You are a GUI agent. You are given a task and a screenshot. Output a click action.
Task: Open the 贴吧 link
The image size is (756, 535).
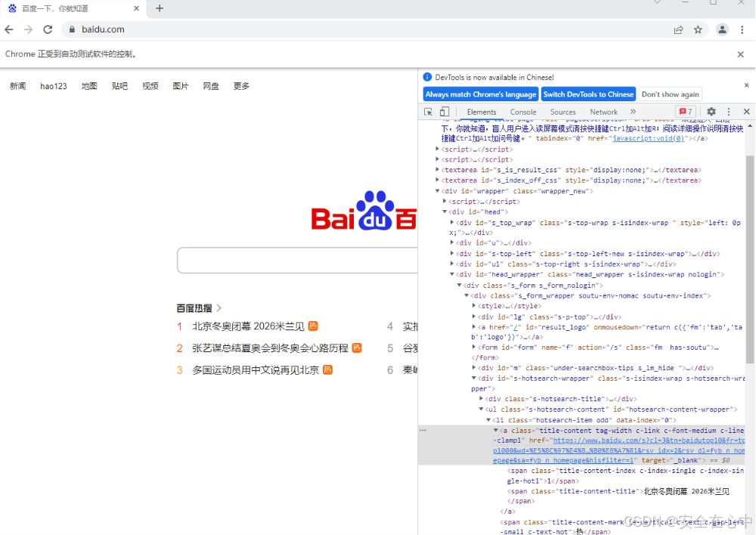(x=119, y=86)
